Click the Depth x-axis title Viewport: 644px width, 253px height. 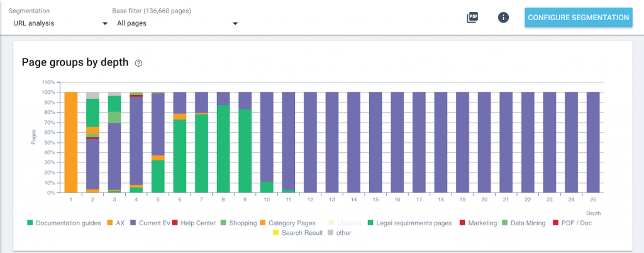coord(594,213)
